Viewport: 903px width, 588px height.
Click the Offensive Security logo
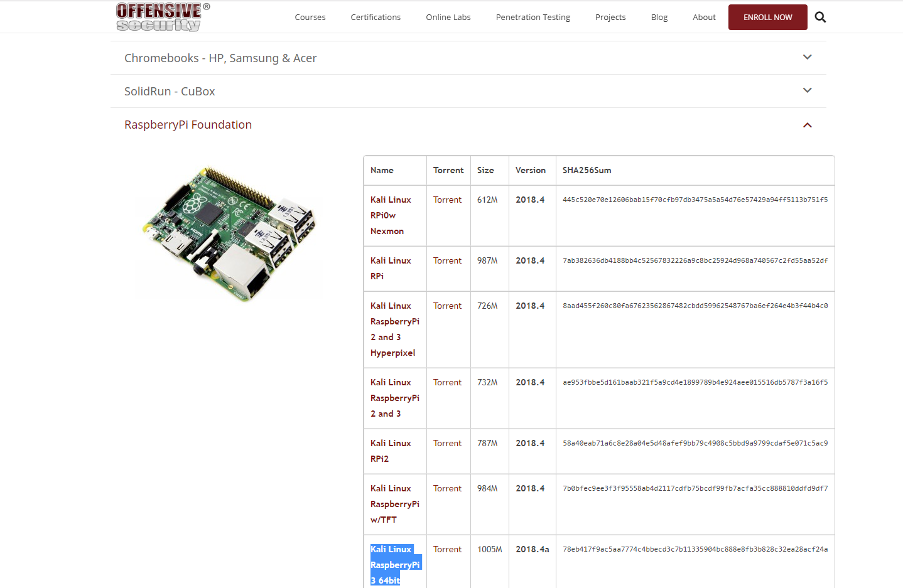163,17
